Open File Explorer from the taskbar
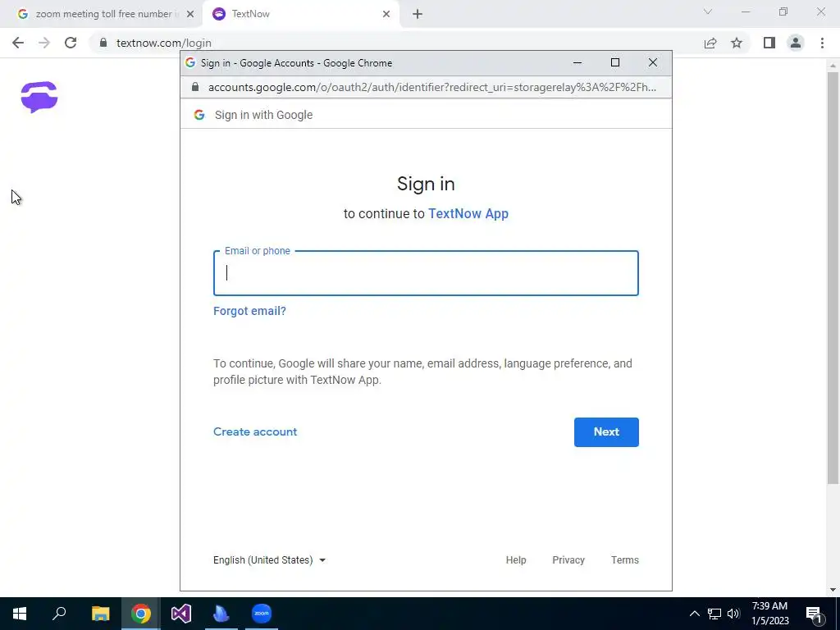 [100, 614]
